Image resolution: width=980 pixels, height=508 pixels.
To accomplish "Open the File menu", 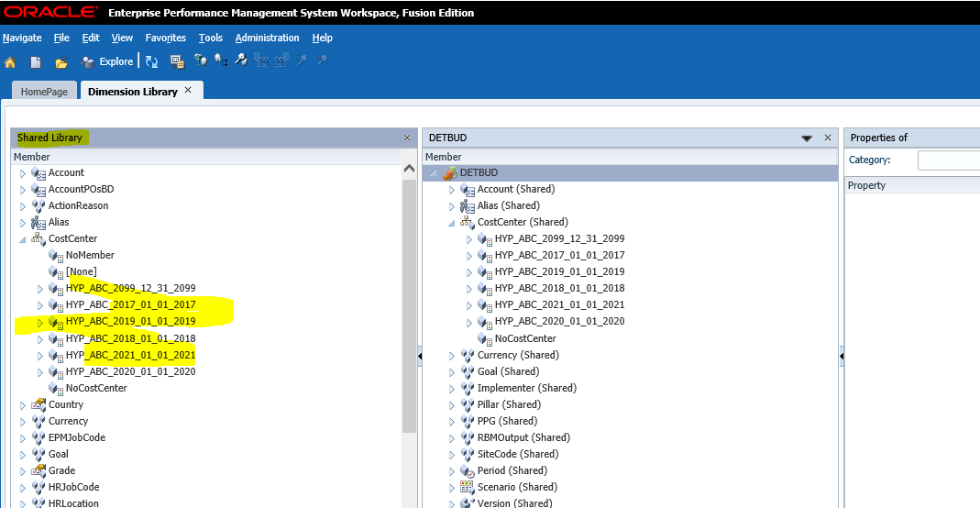I will point(61,38).
